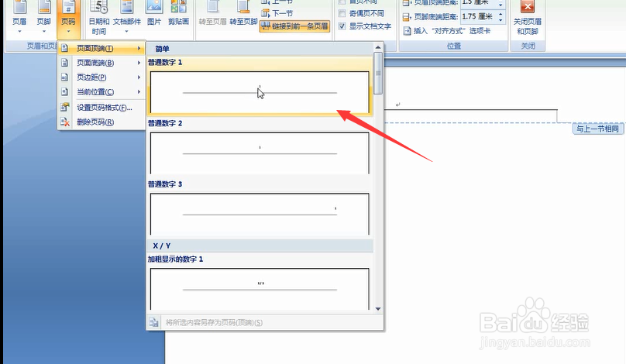This screenshot has width=626, height=364.
Task: Select 加粗显示的数字 1 thumbnail
Action: (260, 289)
